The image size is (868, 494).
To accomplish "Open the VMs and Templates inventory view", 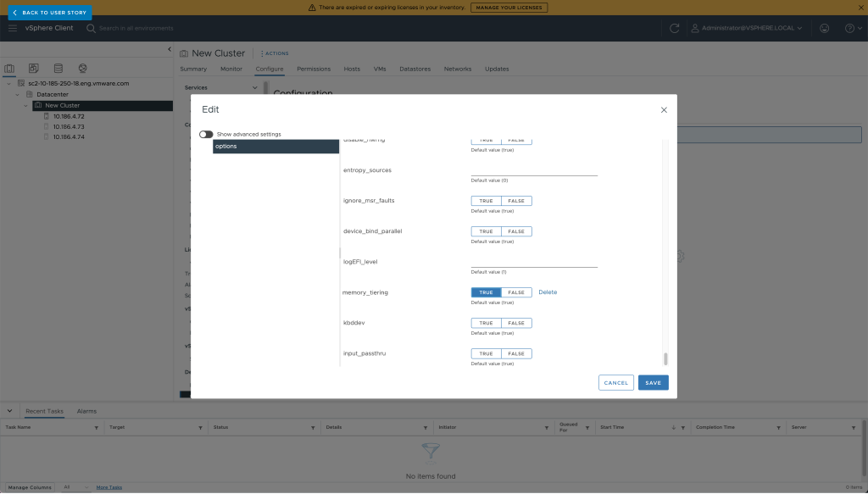I will [33, 68].
